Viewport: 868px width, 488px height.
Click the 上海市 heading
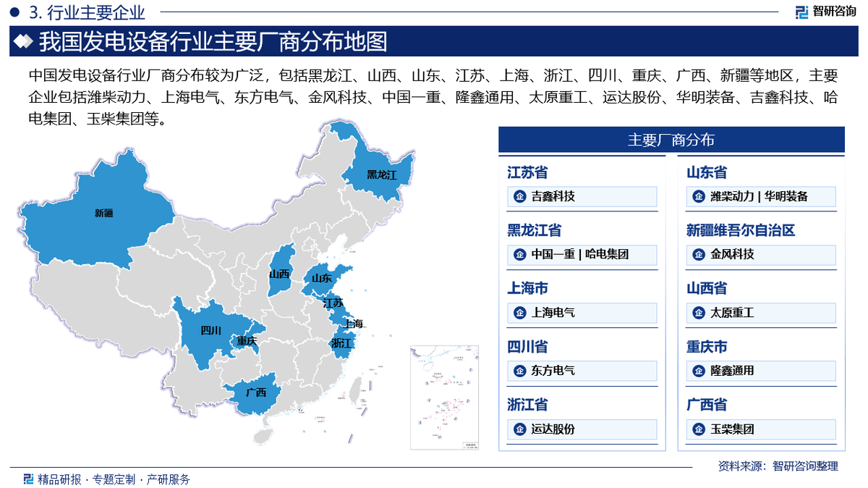[527, 289]
